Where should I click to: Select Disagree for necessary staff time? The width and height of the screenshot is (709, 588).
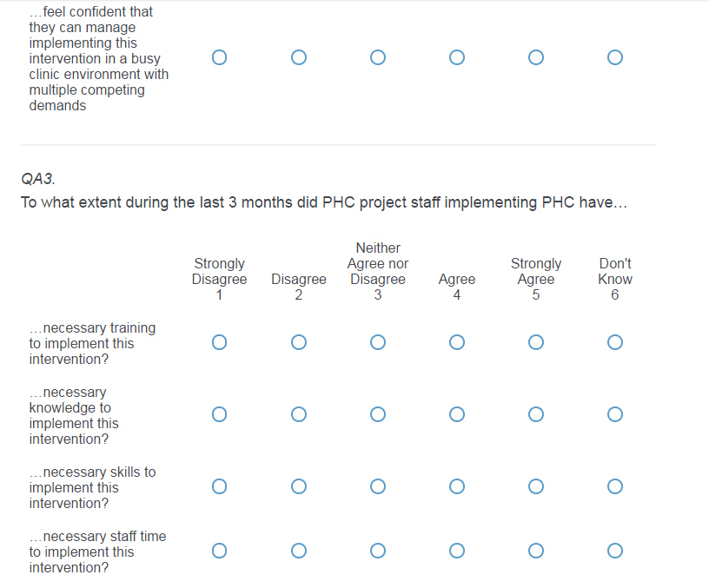click(299, 551)
